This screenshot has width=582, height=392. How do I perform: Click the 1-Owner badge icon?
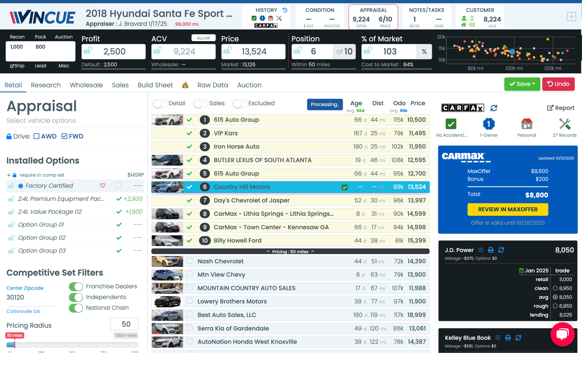(489, 124)
